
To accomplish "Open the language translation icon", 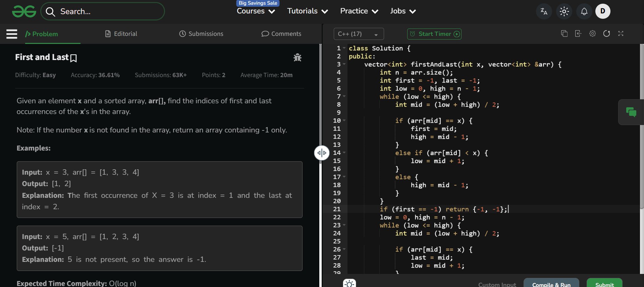I will (544, 11).
